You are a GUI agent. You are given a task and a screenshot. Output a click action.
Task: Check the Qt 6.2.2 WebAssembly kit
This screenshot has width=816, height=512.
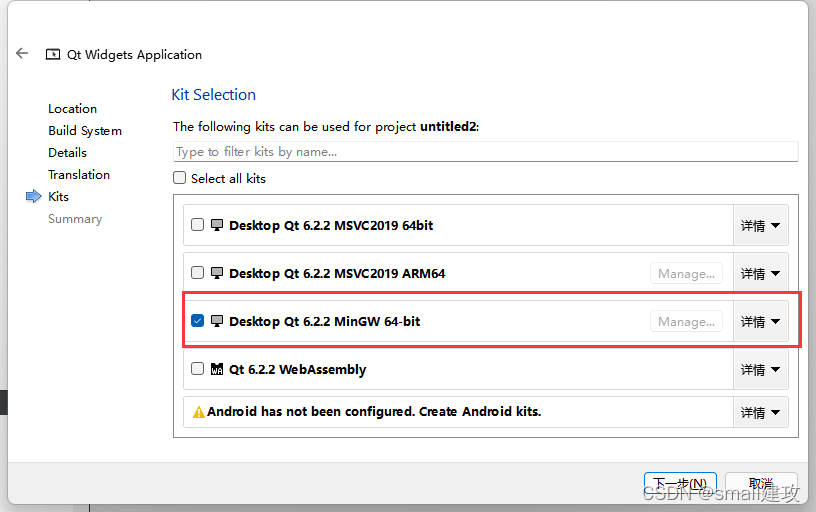click(x=197, y=368)
